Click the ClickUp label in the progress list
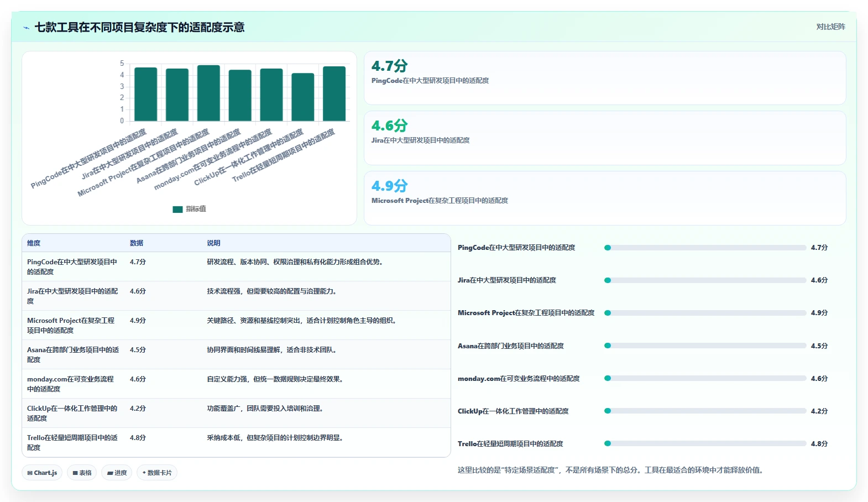The width and height of the screenshot is (868, 502). [513, 411]
